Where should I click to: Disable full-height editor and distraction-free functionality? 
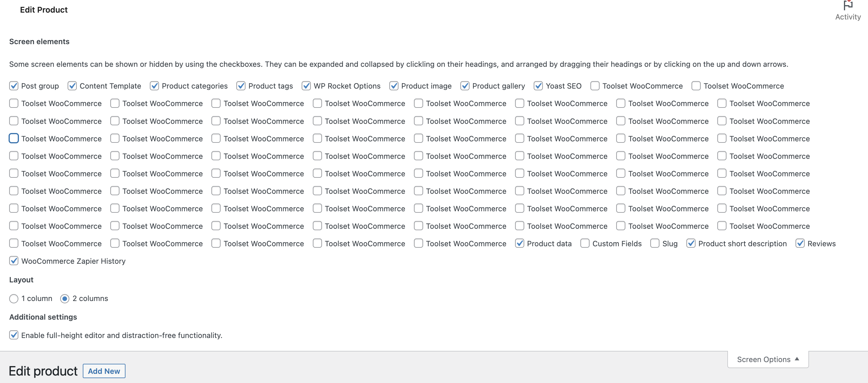point(14,335)
